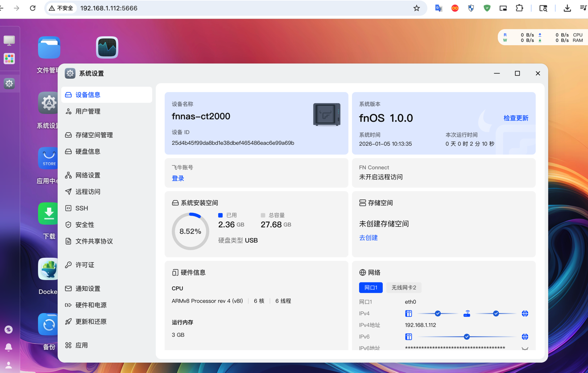Open the 文件管理 desktop icon
Viewport: 588px width, 373px height.
[49, 48]
